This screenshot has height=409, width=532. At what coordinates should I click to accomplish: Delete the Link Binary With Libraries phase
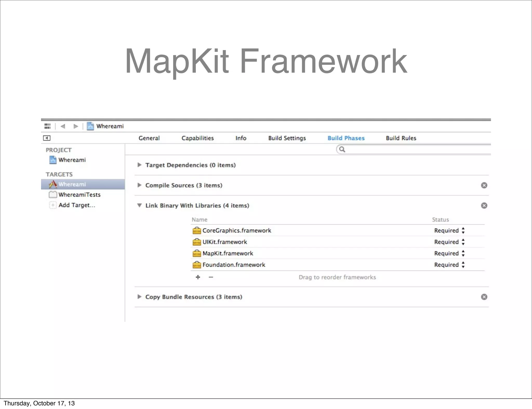pos(484,206)
